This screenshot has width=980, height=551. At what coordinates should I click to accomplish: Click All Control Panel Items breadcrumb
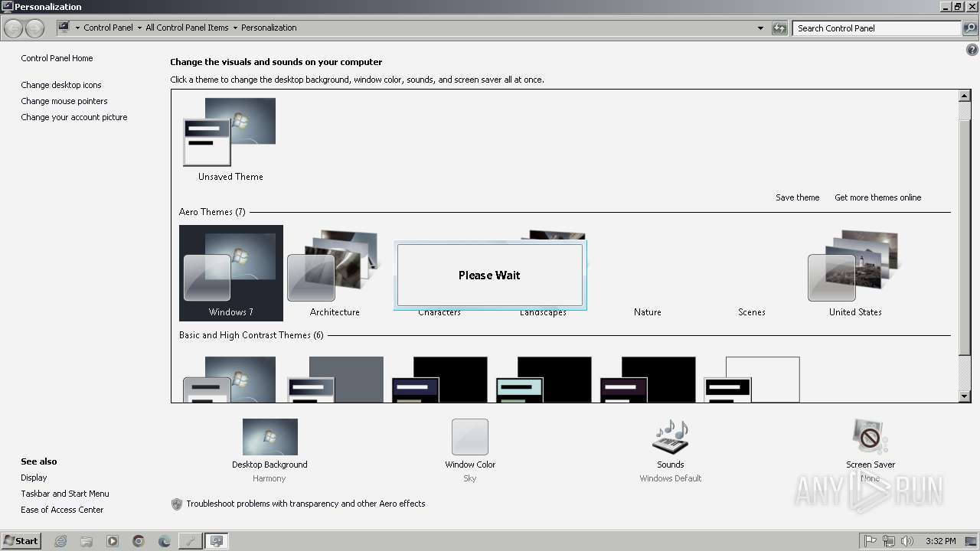[x=187, y=28]
